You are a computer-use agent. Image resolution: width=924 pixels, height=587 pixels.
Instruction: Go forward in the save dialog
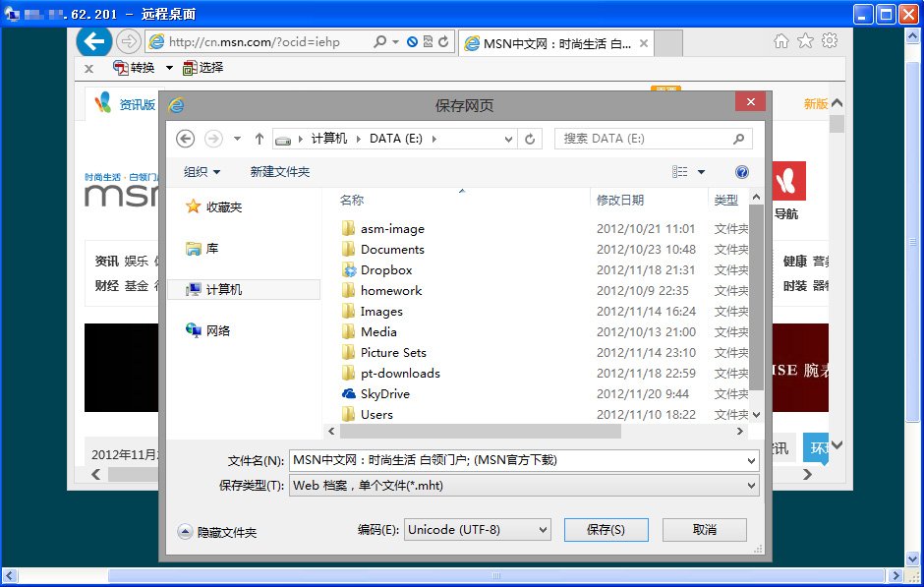[x=213, y=139]
